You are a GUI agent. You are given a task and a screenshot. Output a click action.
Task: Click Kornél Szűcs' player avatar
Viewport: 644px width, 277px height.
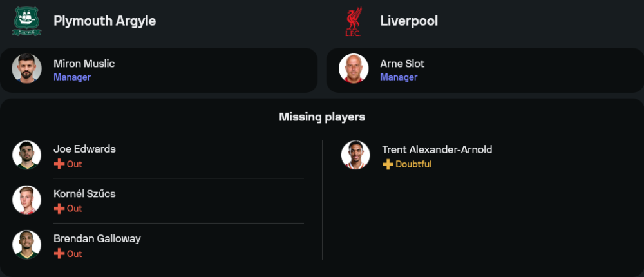pos(26,200)
